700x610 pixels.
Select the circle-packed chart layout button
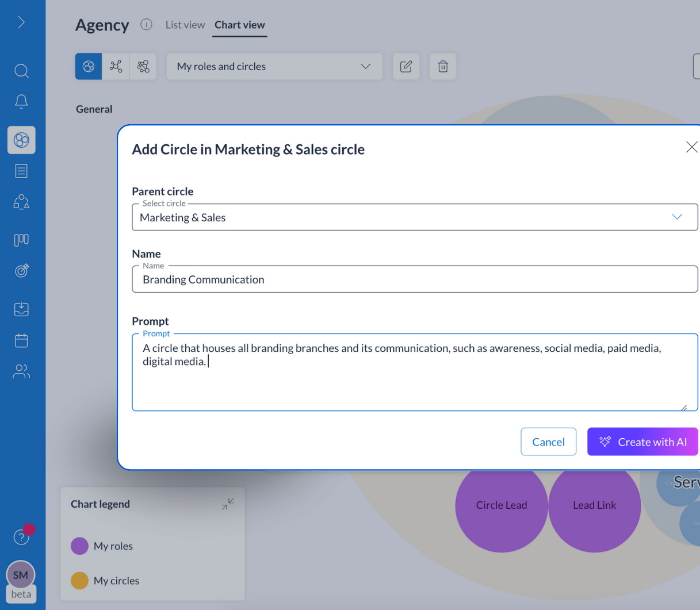point(89,66)
